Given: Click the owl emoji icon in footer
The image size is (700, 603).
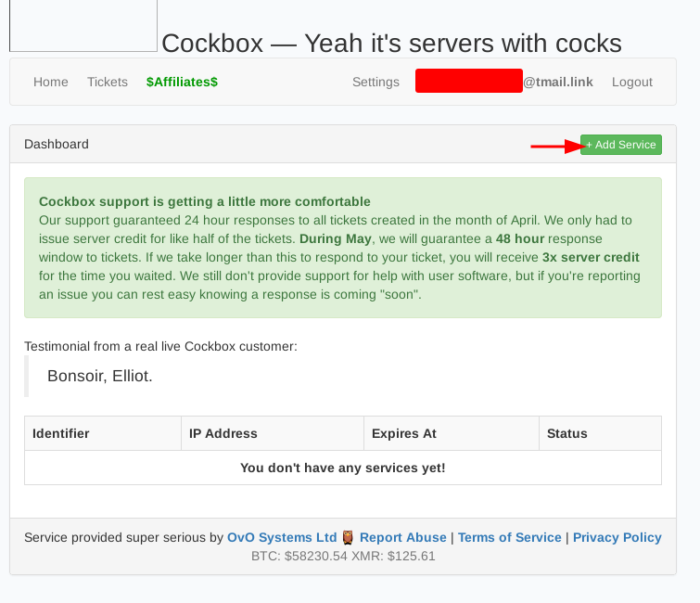Looking at the screenshot, I should click(x=348, y=537).
